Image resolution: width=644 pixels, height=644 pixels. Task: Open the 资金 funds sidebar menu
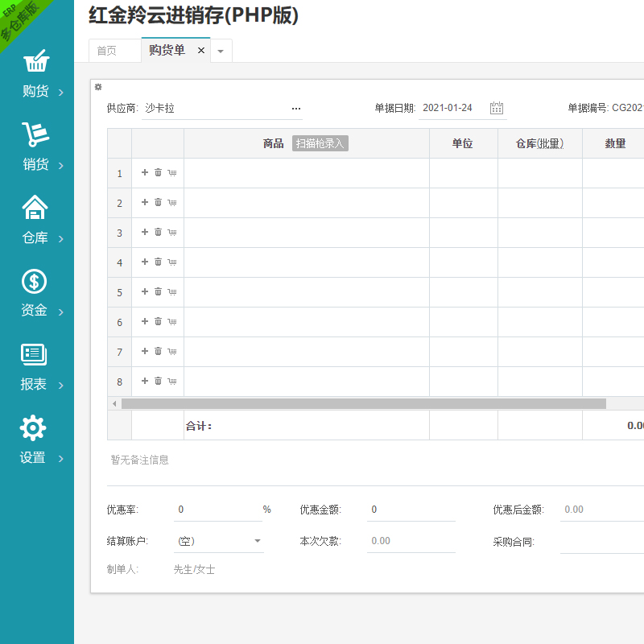click(x=36, y=294)
